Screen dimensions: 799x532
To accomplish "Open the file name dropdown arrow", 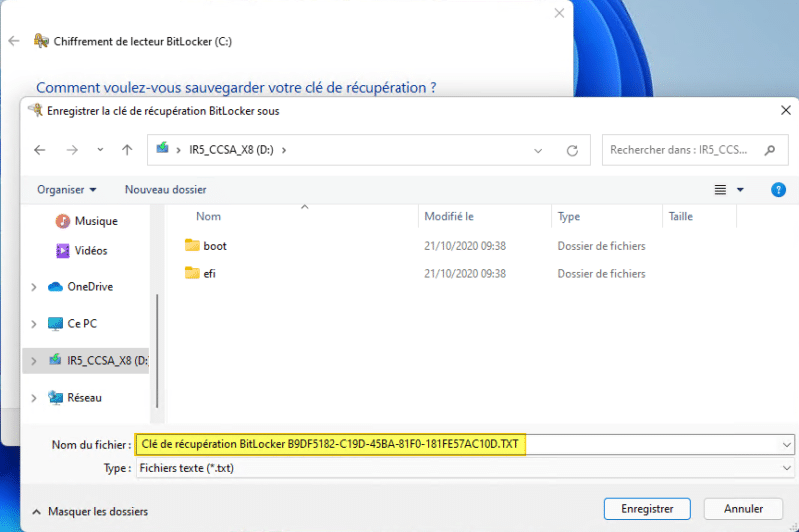I will pyautogui.click(x=786, y=445).
